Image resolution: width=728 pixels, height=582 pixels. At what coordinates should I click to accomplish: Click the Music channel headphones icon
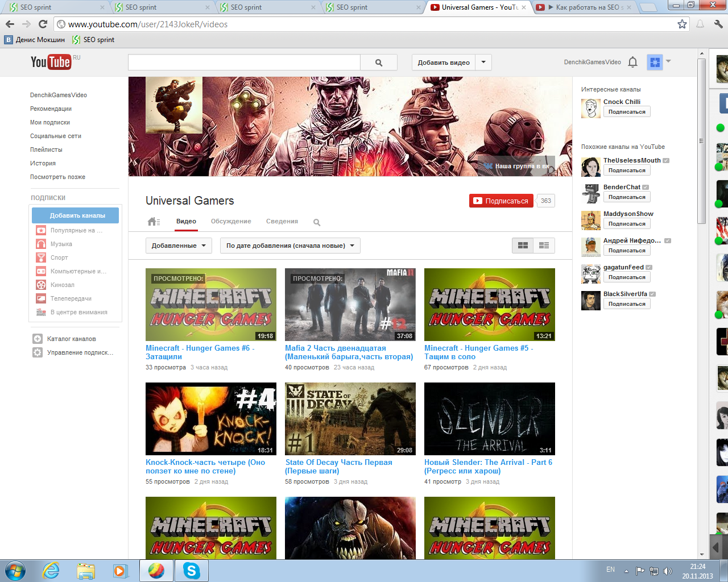pyautogui.click(x=41, y=244)
